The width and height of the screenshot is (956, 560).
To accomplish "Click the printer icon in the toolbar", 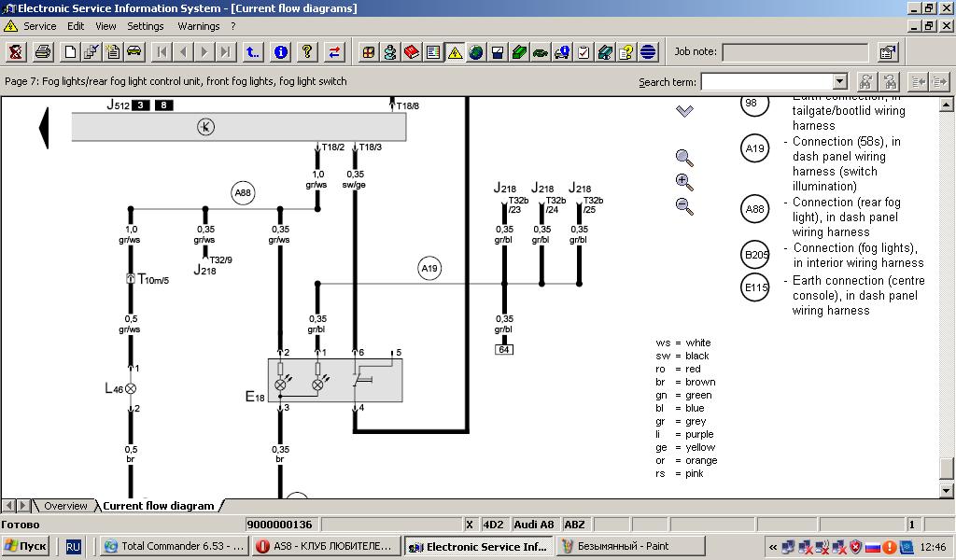I will (x=43, y=52).
